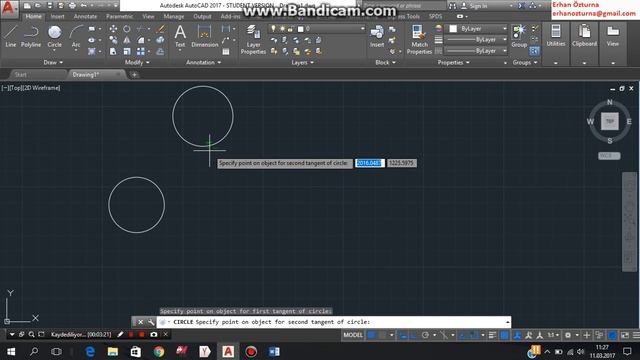Open command line customize wrench
640x360 pixels.
[151, 322]
